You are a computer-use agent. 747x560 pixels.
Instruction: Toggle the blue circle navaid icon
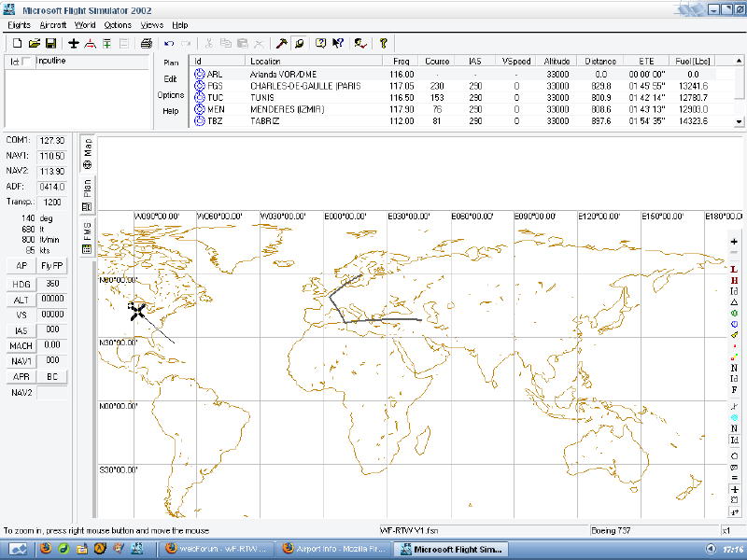[x=734, y=324]
